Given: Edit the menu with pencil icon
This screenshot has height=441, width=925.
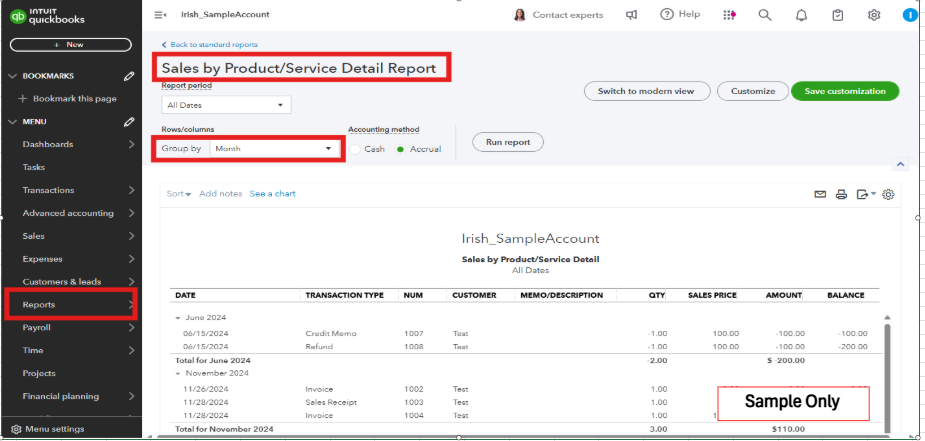Looking at the screenshot, I should 129,122.
